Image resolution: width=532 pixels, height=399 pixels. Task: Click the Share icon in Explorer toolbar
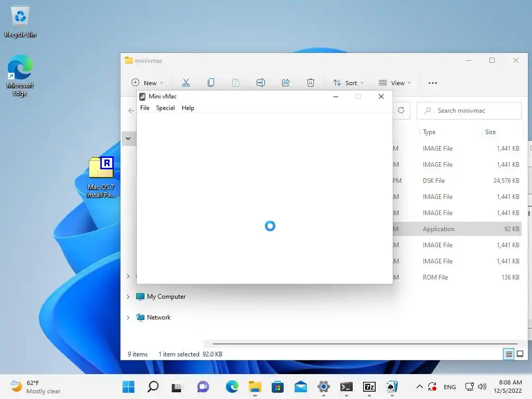point(286,83)
